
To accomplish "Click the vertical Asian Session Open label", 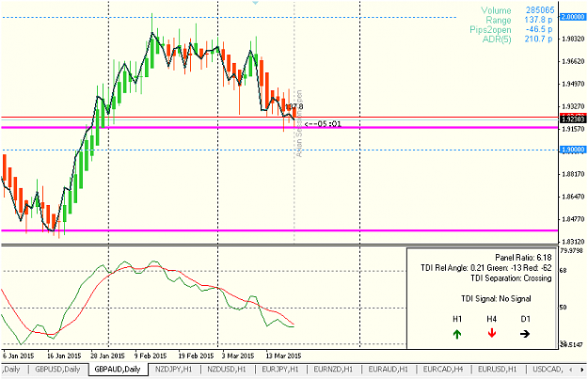I will [299, 123].
